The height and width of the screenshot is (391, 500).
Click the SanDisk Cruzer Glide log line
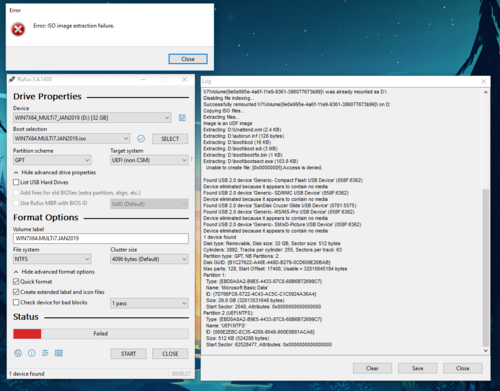coord(280,206)
